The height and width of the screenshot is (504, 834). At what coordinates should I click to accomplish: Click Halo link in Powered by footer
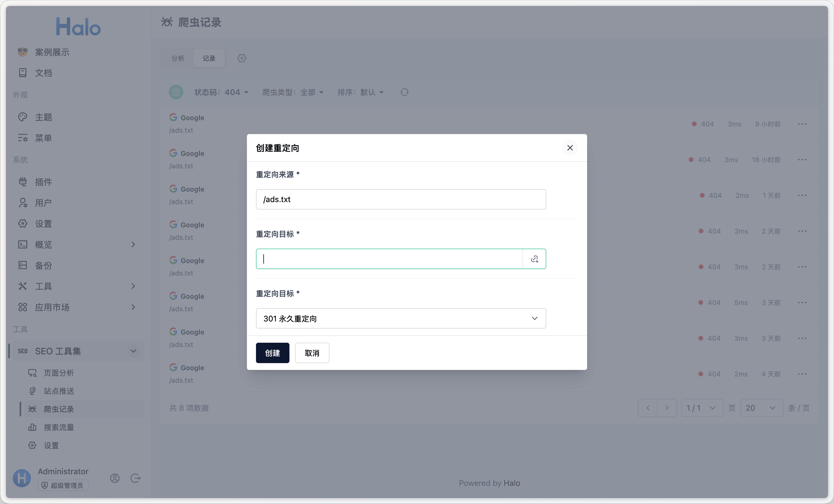click(x=512, y=483)
